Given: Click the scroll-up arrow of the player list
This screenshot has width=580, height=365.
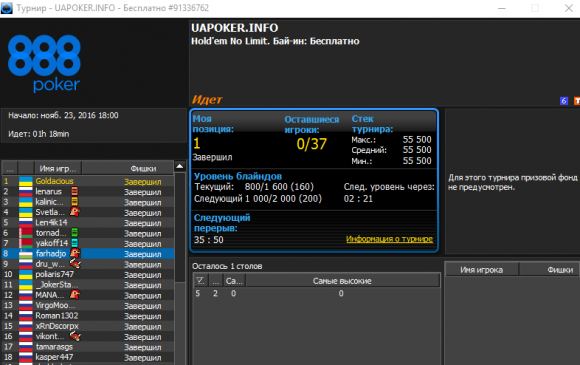Looking at the screenshot, I should 180,166.
